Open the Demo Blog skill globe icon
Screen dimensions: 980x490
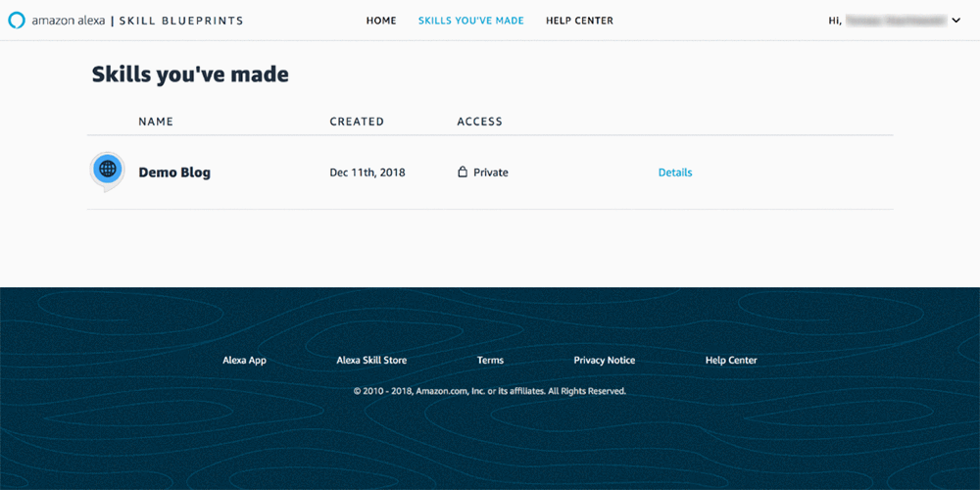click(x=108, y=171)
